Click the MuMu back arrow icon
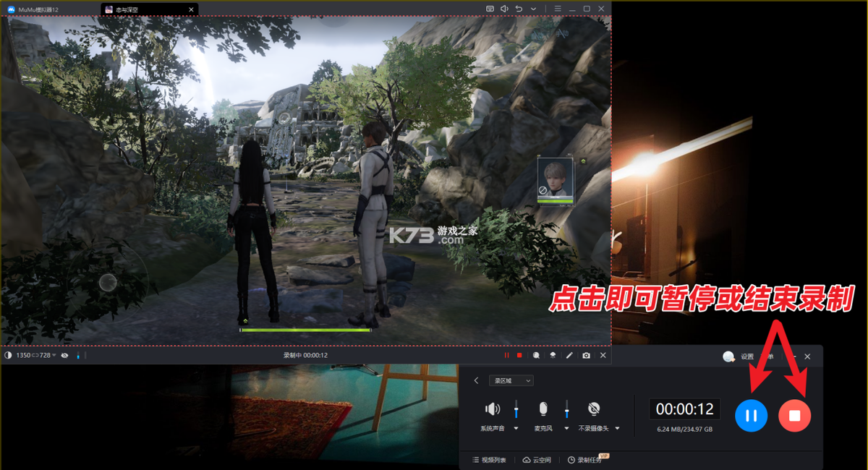868x470 pixels. [x=519, y=9]
